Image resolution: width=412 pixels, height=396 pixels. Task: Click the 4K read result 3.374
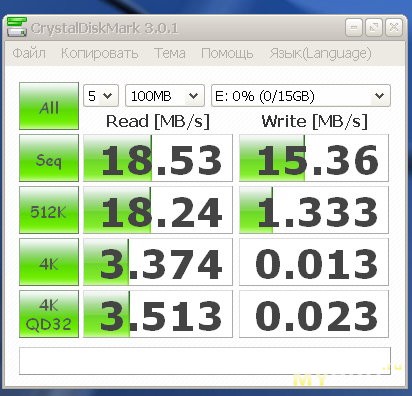coord(158,262)
